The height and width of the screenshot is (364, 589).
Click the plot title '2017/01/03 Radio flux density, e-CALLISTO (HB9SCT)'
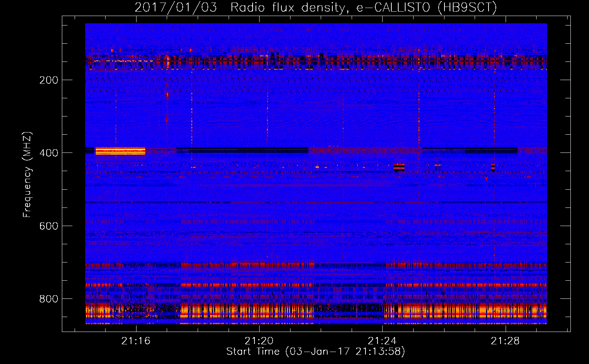coord(316,7)
